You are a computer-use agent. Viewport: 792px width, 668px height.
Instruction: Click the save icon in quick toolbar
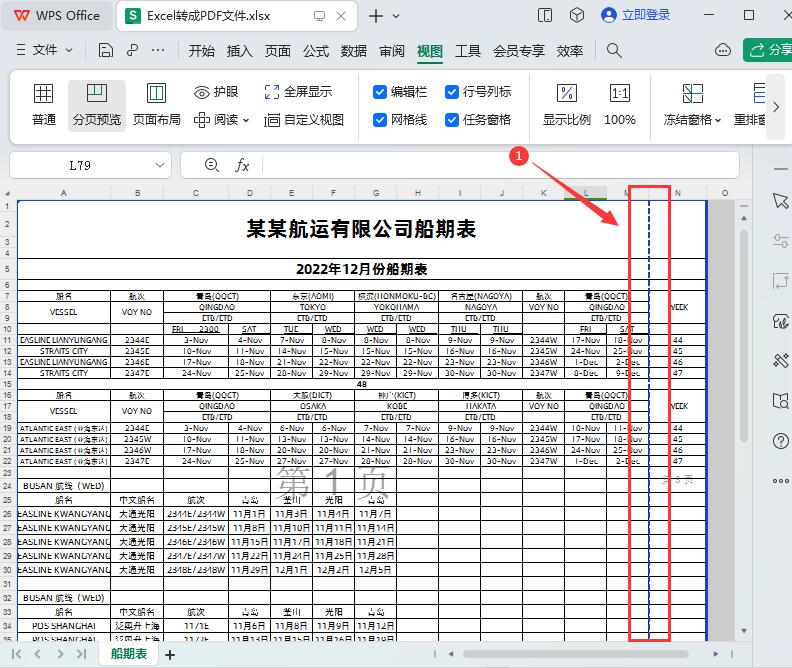pyautogui.click(x=105, y=50)
